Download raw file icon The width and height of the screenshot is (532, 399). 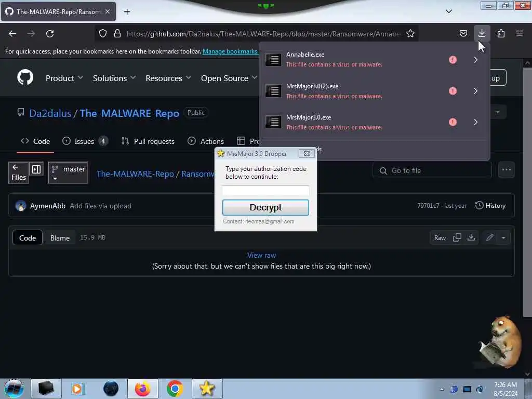471,237
